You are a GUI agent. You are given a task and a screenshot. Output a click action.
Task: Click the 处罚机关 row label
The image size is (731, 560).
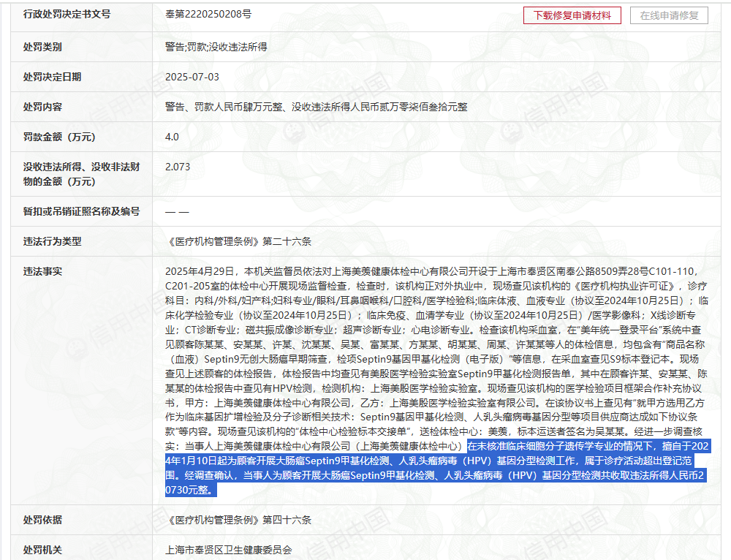click(x=42, y=550)
